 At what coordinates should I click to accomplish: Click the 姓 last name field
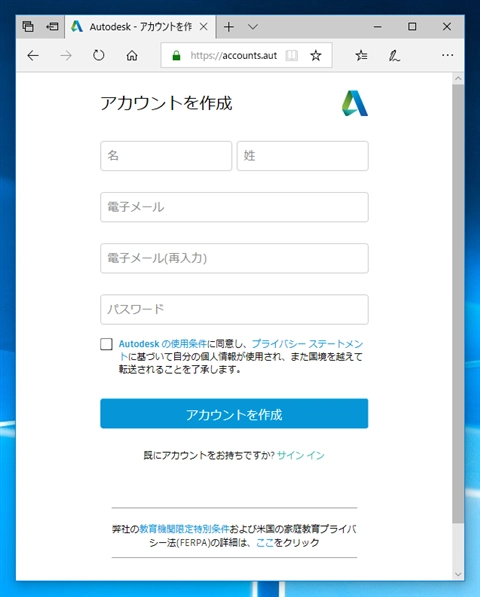[x=303, y=156]
